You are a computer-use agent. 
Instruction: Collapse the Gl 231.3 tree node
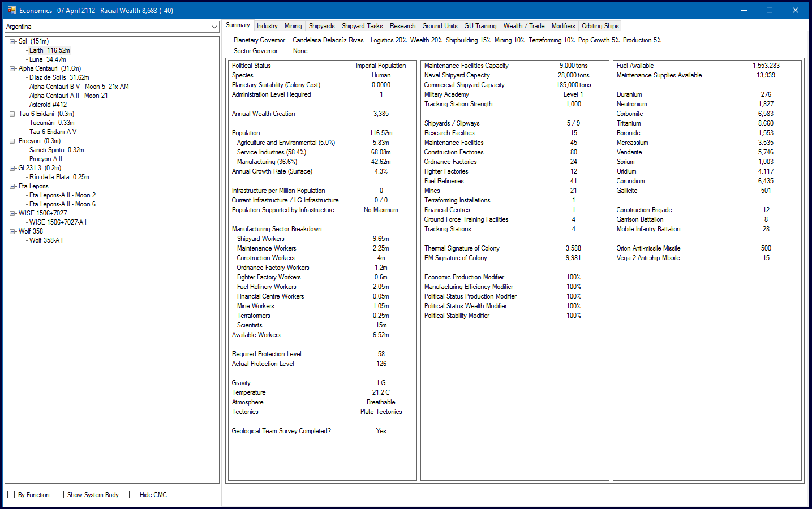(12, 168)
